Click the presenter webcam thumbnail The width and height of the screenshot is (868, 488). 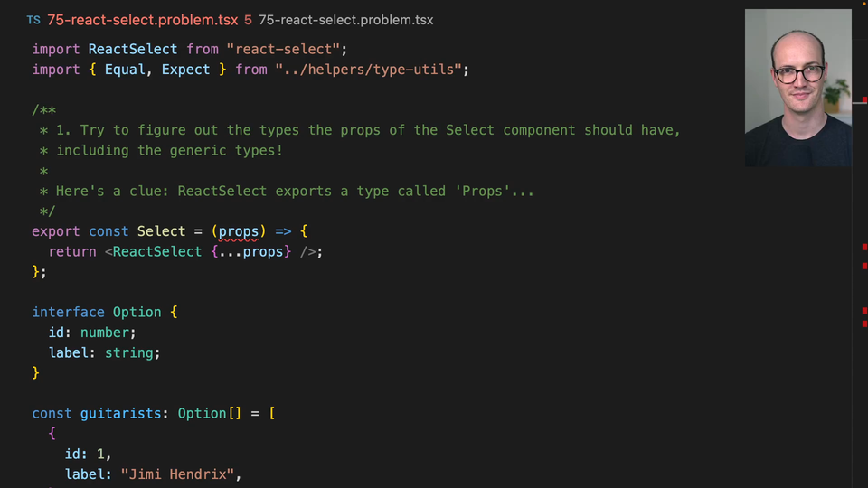point(797,88)
